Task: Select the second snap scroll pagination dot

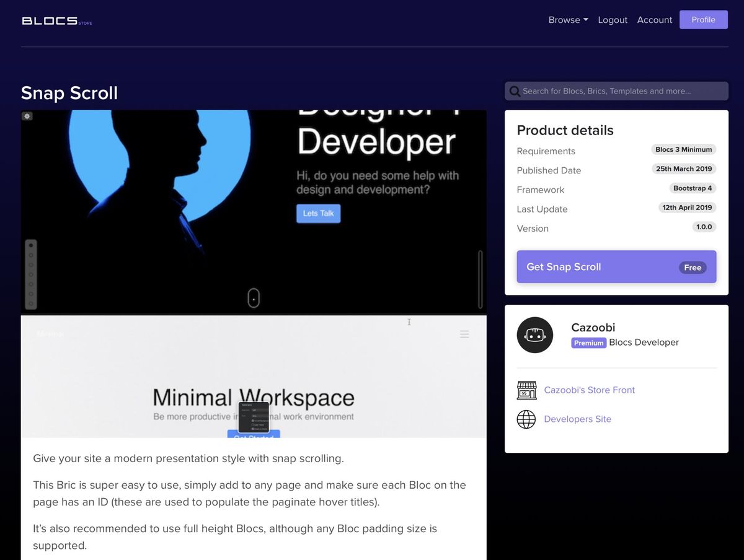Action: [x=31, y=256]
